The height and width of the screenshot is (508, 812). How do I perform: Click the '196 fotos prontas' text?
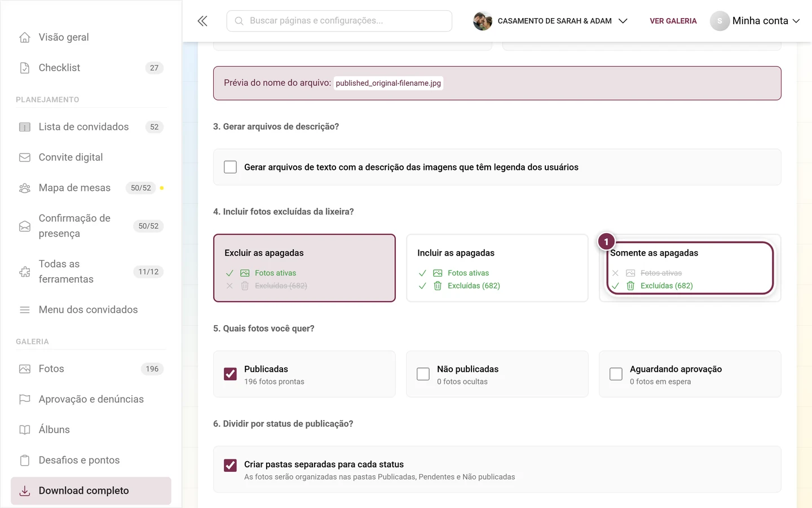[274, 382]
